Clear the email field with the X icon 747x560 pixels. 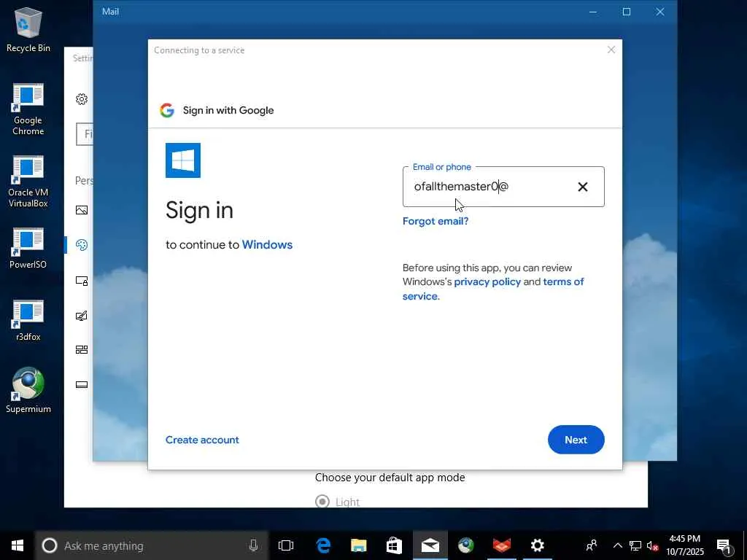tap(582, 187)
